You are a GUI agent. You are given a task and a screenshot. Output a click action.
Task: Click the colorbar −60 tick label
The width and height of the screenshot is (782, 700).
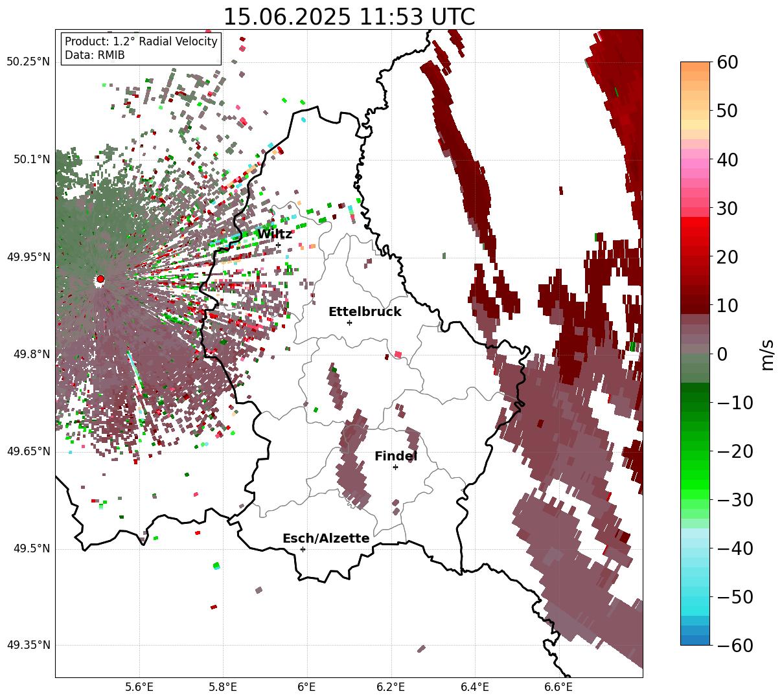coord(735,645)
